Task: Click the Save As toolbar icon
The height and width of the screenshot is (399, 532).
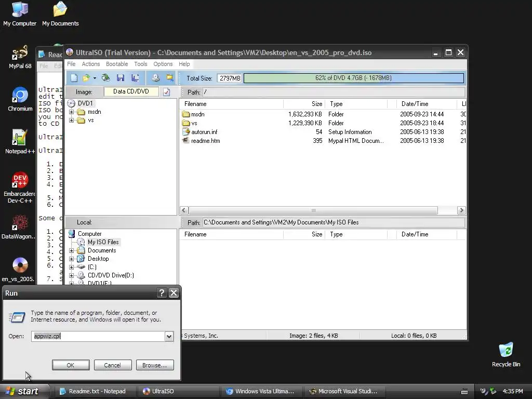Action: click(x=135, y=78)
